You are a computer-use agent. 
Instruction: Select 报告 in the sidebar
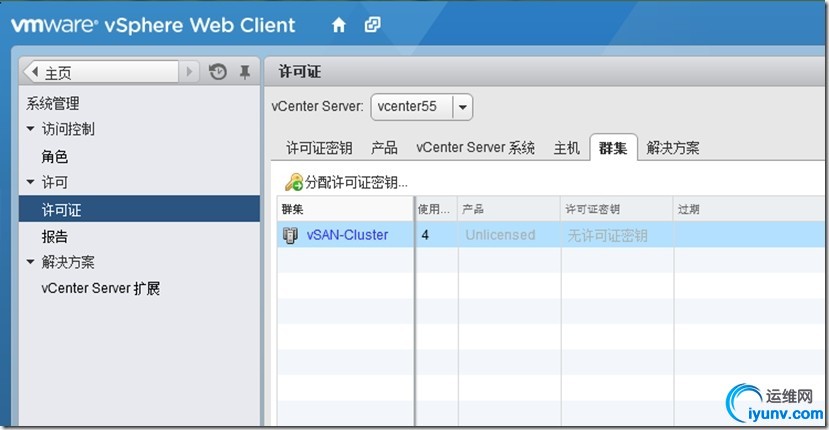tap(55, 237)
